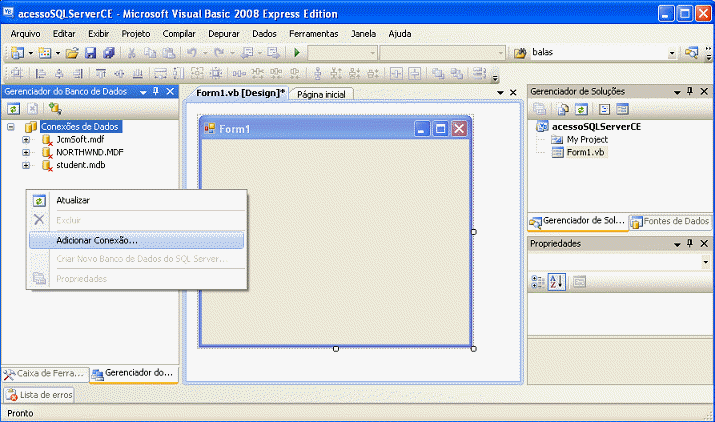
Task: Open Gerenciador de Soluções window options arrow
Action: pos(677,92)
